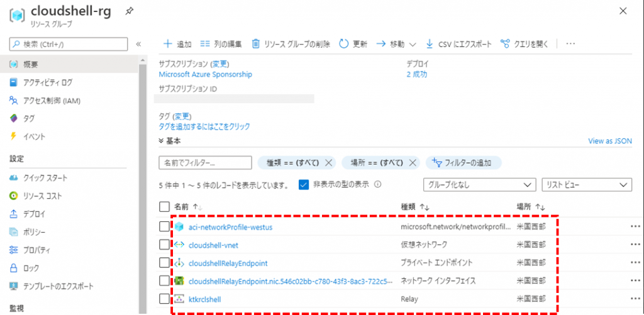This screenshot has height=315, width=644.
Task: Check the cloudshellRelayEndpoint.nic row checkbox
Action: pos(164,280)
